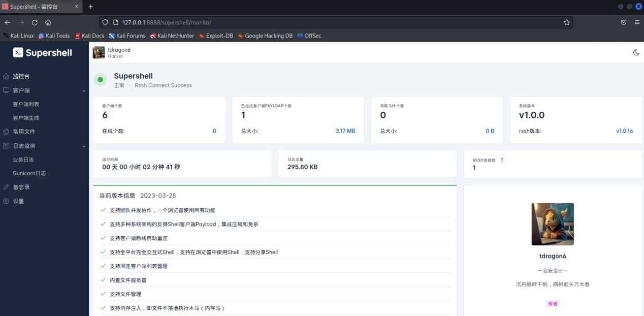The image size is (644, 316).
Task: Select the Supershell - 监控台 browser tab
Action: pyautogui.click(x=42, y=7)
